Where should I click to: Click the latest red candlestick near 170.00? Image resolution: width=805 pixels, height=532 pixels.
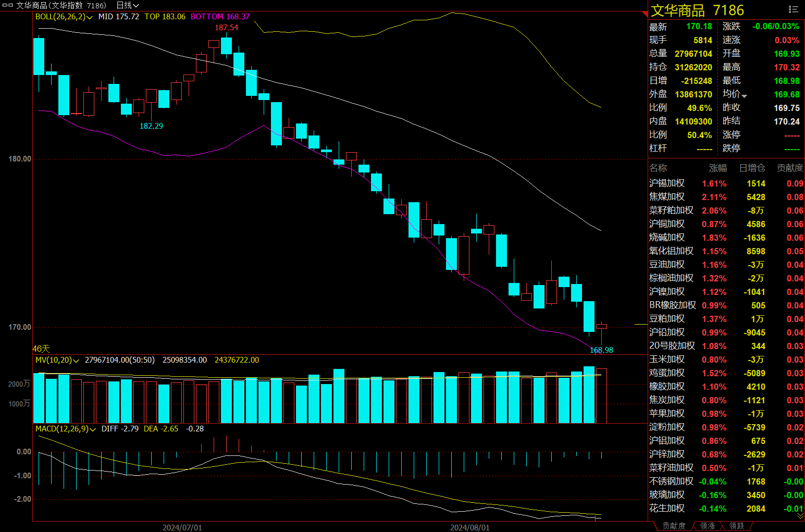pyautogui.click(x=601, y=327)
